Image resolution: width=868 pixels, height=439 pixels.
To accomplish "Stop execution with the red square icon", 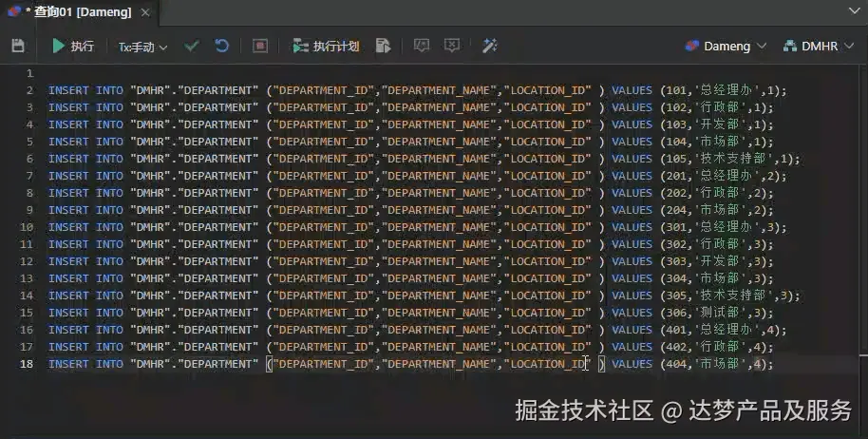I will point(260,46).
